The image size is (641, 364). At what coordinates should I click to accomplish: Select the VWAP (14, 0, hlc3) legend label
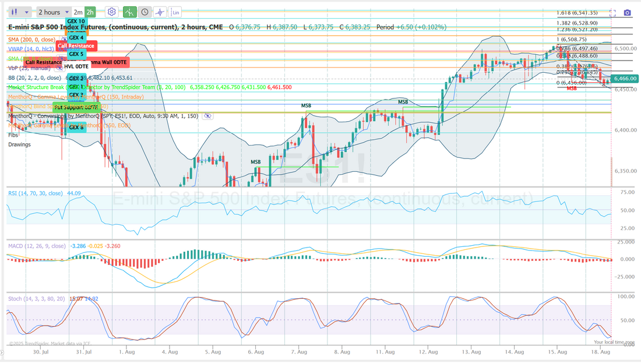31,49
